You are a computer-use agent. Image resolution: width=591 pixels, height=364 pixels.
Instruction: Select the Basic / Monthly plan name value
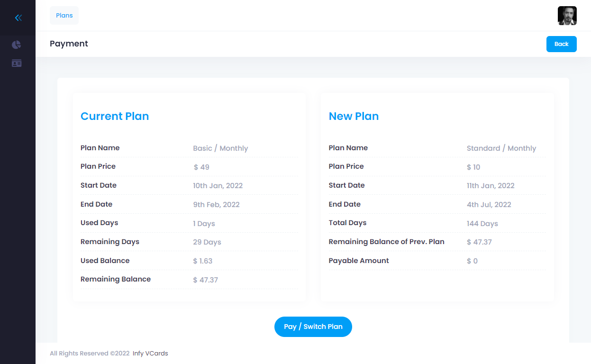pos(220,148)
